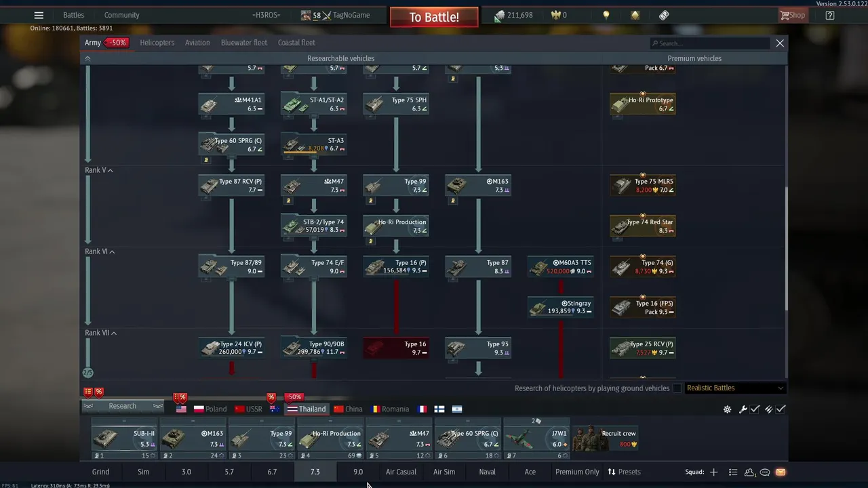Click the H3ROS squadron tag
Screen dimensions: 868x488
click(266, 16)
